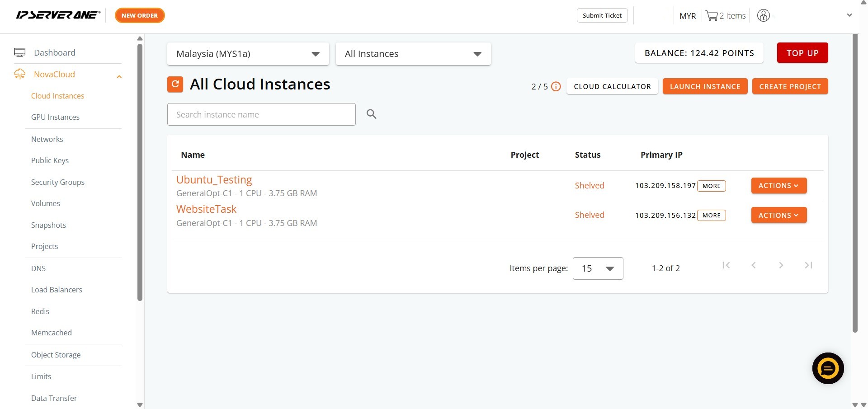Open Cloud Instances in the sidebar
Image resolution: width=868 pixels, height=409 pixels.
point(57,96)
